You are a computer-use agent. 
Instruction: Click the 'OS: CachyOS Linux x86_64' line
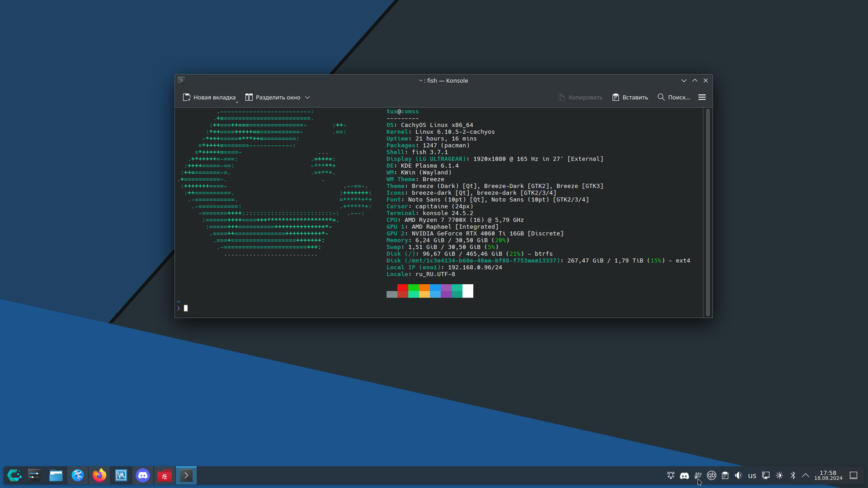tap(430, 125)
